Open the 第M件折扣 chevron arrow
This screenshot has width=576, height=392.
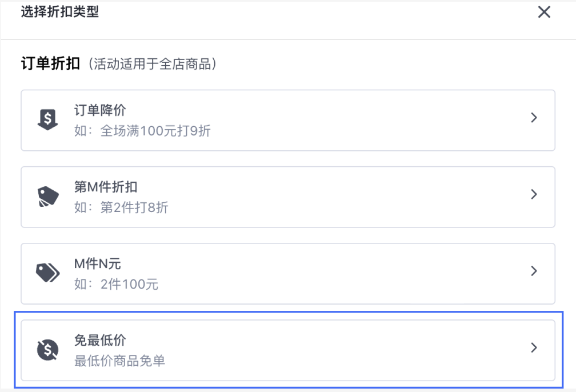[534, 194]
